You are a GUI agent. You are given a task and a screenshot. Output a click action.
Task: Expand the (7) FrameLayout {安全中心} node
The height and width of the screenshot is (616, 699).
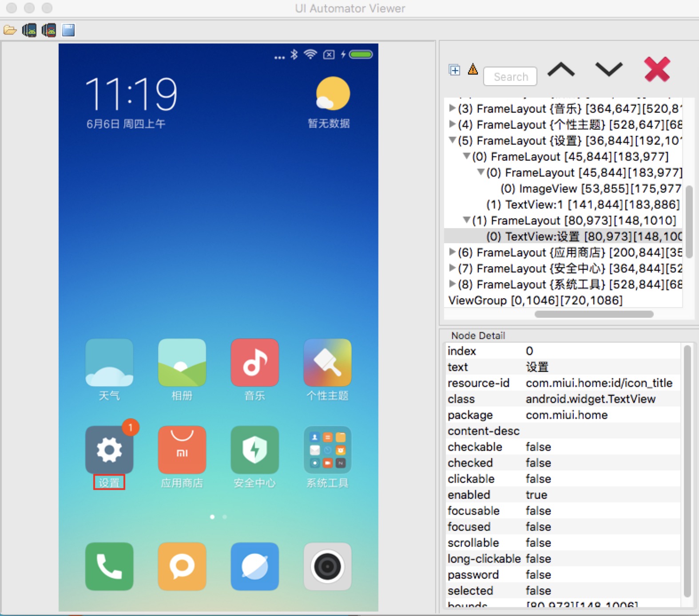coord(452,268)
